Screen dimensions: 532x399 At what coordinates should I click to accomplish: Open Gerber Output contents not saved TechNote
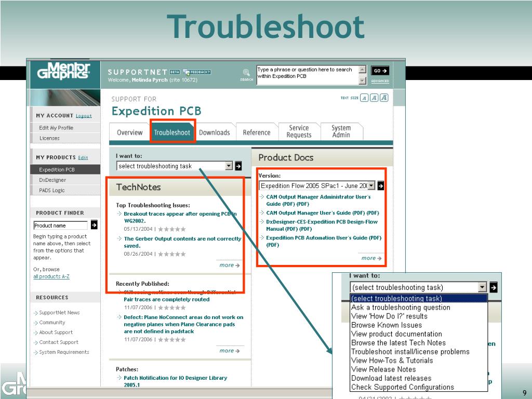182,242
